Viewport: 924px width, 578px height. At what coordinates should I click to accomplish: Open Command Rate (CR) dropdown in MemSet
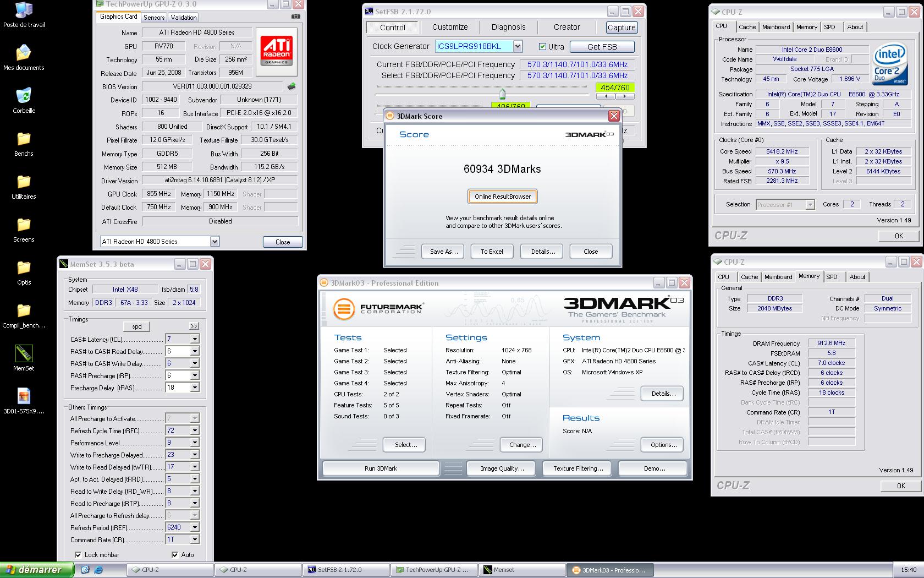coord(195,539)
